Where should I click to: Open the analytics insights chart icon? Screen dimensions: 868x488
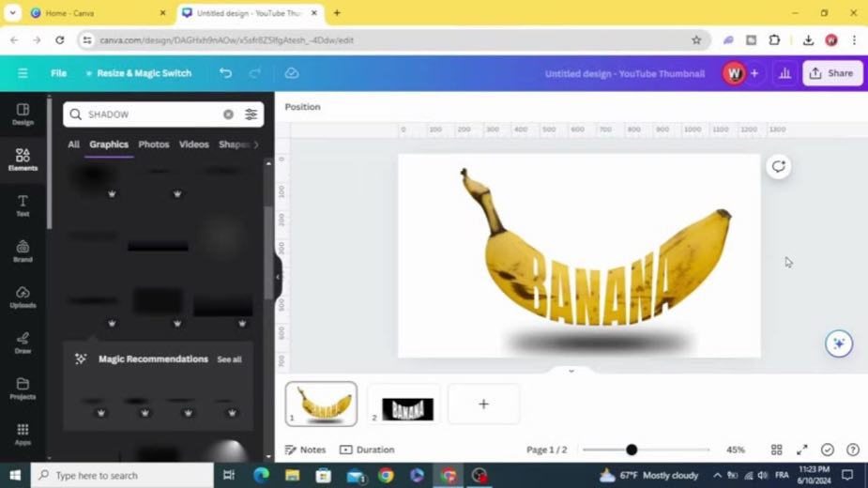784,73
